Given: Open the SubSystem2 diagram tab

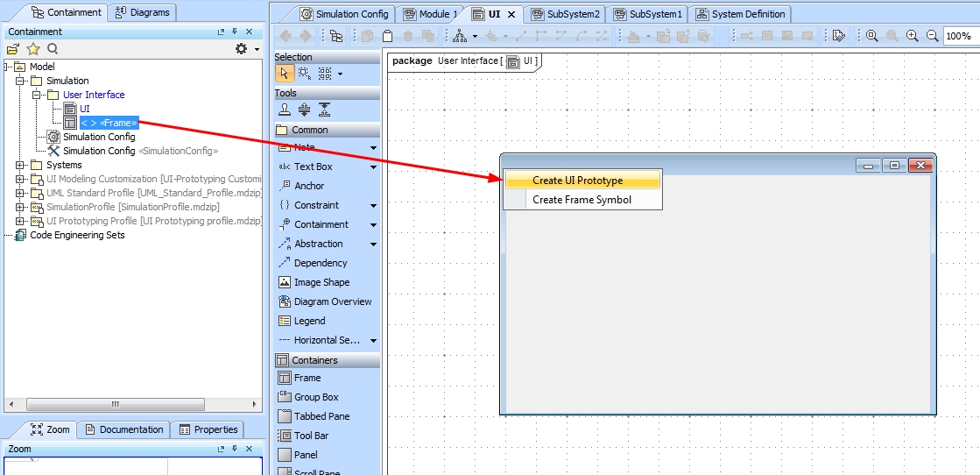Looking at the screenshot, I should coord(565,14).
